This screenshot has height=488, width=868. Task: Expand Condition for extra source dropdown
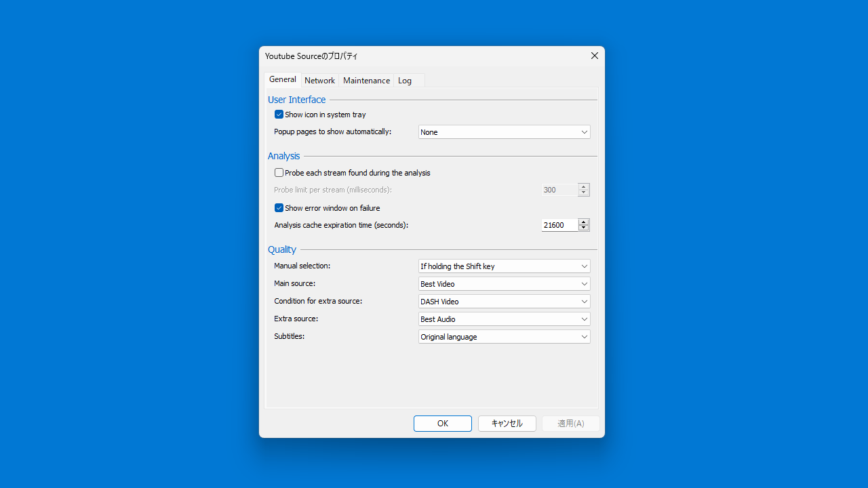tap(504, 302)
